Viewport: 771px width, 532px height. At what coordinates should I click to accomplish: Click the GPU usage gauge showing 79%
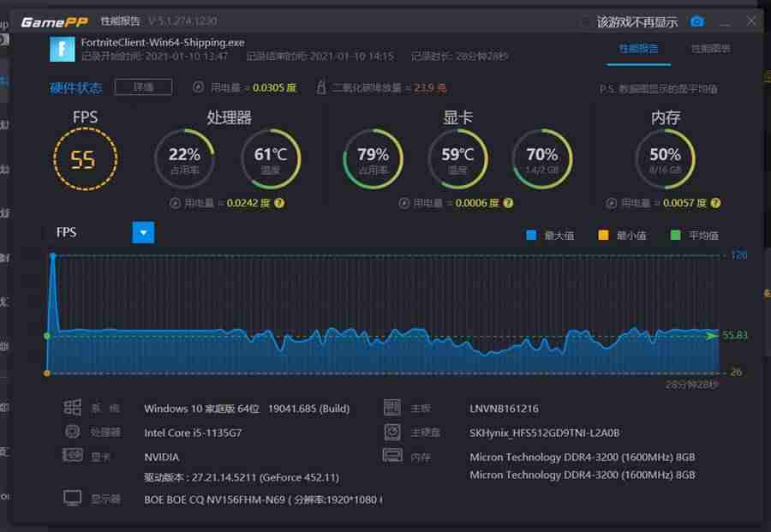click(x=373, y=158)
